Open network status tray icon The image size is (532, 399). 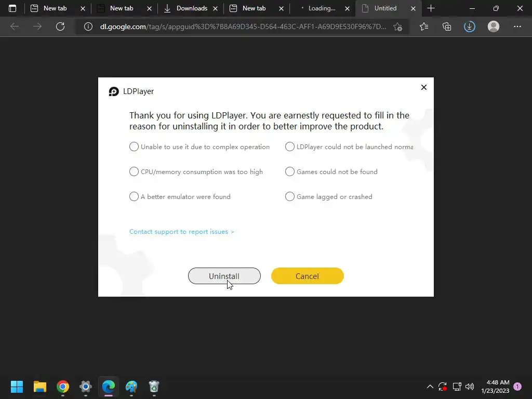coord(457,387)
